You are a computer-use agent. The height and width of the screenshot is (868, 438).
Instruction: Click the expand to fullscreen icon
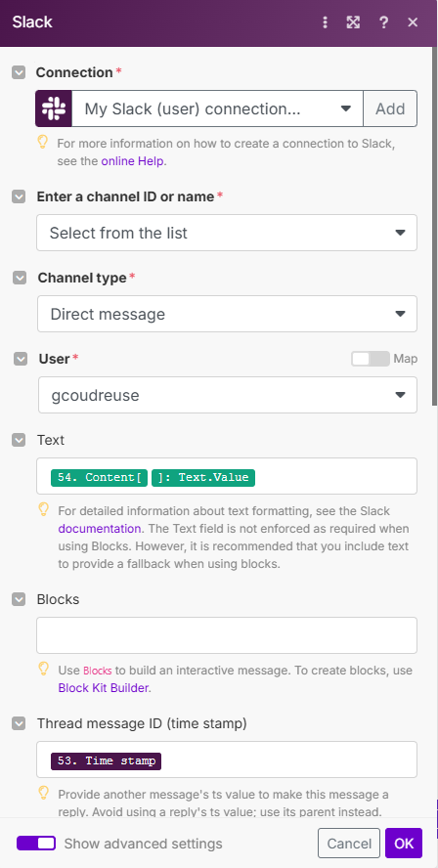click(x=353, y=22)
